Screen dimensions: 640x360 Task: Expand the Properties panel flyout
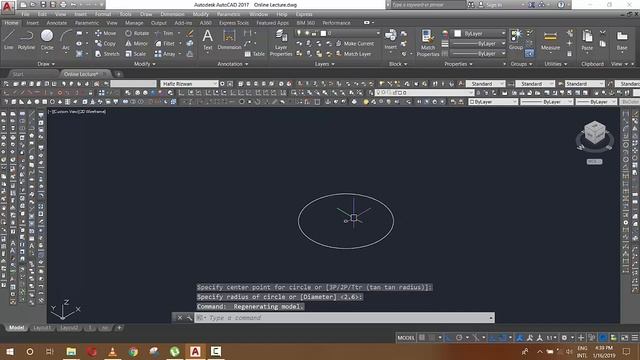click(x=458, y=64)
